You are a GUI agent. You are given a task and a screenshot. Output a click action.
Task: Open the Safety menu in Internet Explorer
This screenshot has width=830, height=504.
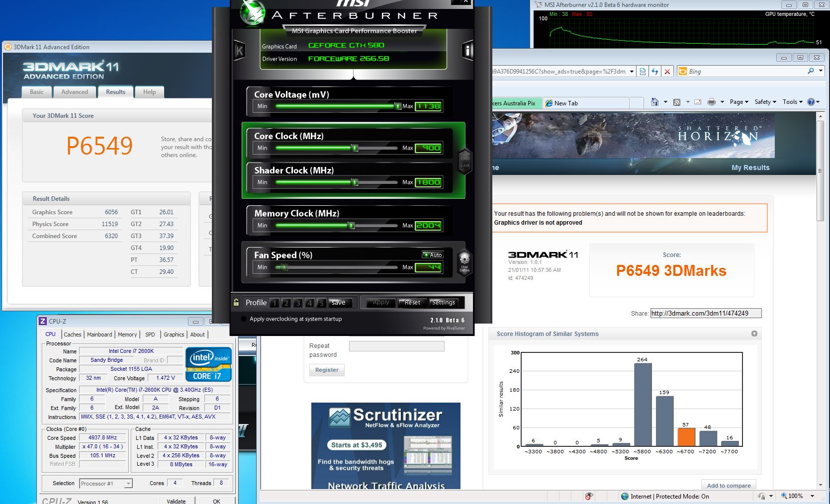[x=765, y=102]
